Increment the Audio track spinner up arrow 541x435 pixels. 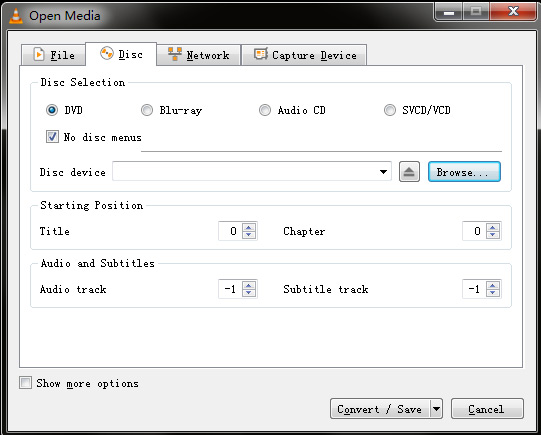point(249,285)
